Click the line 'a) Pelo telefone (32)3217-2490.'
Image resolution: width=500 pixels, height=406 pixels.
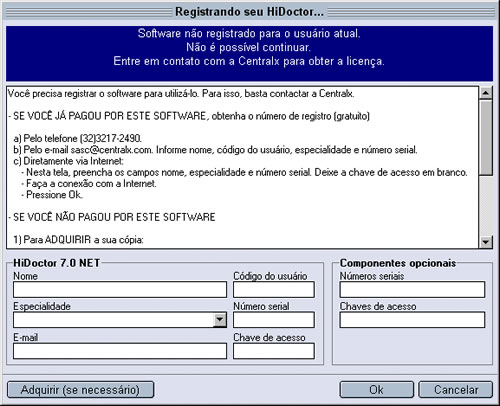click(x=78, y=138)
